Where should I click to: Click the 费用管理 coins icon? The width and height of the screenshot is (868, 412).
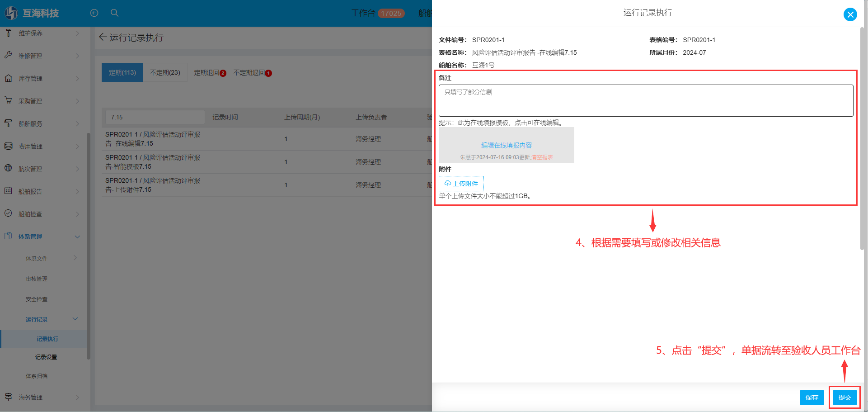pos(8,146)
